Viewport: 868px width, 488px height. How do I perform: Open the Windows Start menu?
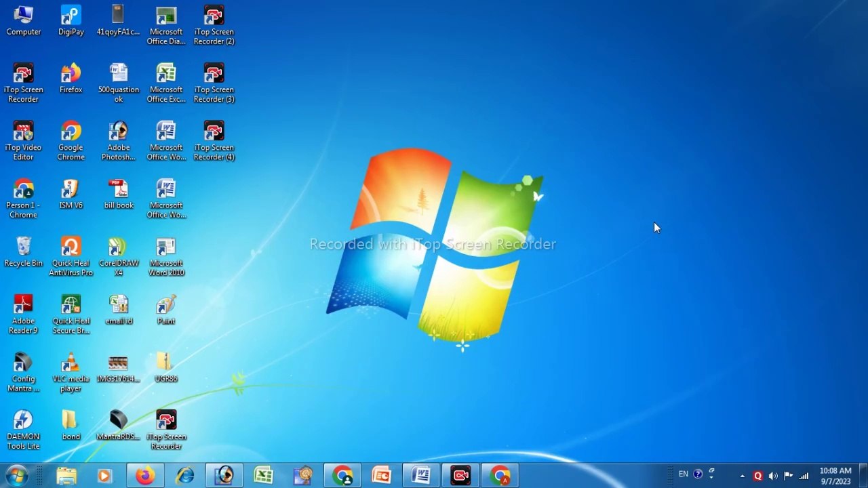[16, 475]
